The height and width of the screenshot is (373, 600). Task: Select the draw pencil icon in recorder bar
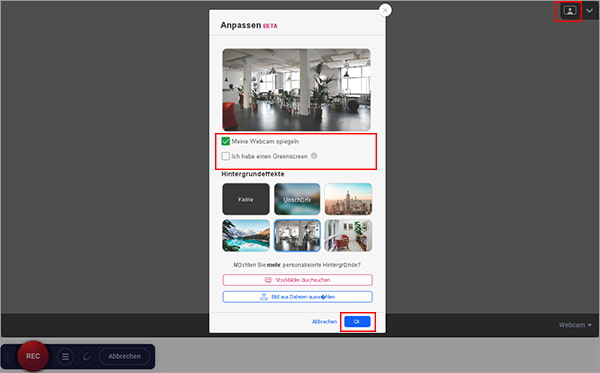87,357
